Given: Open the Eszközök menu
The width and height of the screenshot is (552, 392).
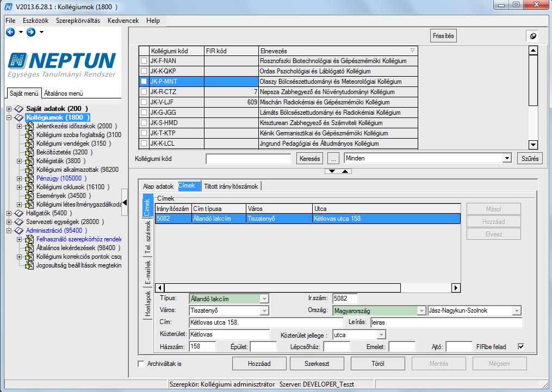Looking at the screenshot, I should pyautogui.click(x=35, y=21).
